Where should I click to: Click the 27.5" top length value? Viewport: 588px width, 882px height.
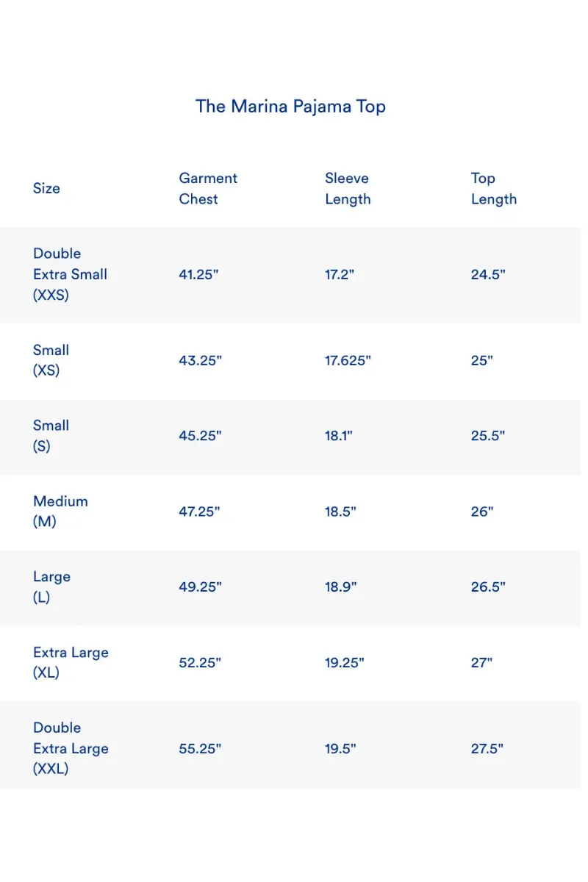tap(487, 748)
